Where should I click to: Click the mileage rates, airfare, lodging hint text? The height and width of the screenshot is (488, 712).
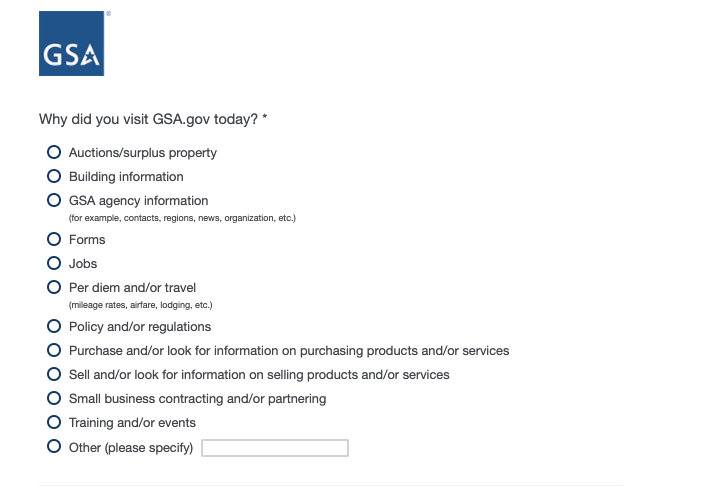(x=140, y=305)
